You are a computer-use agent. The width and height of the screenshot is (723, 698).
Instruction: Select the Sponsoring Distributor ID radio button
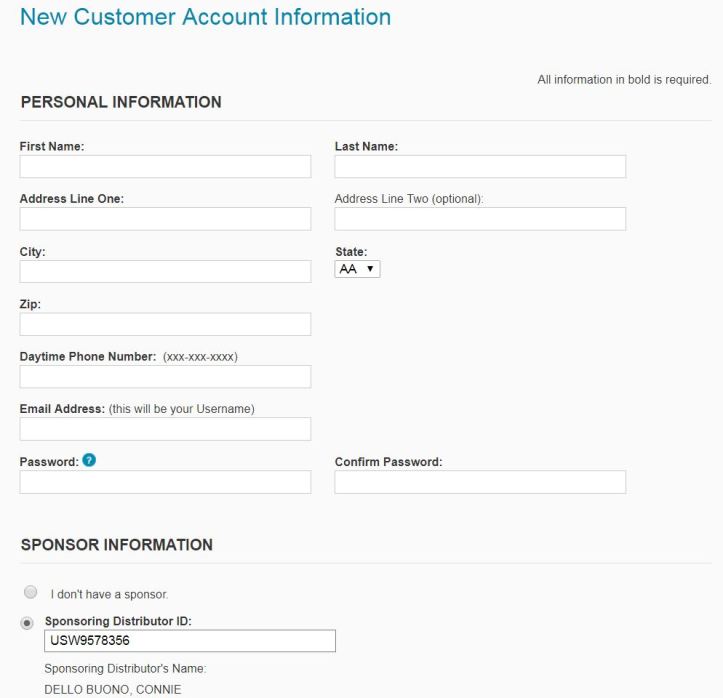(27, 622)
